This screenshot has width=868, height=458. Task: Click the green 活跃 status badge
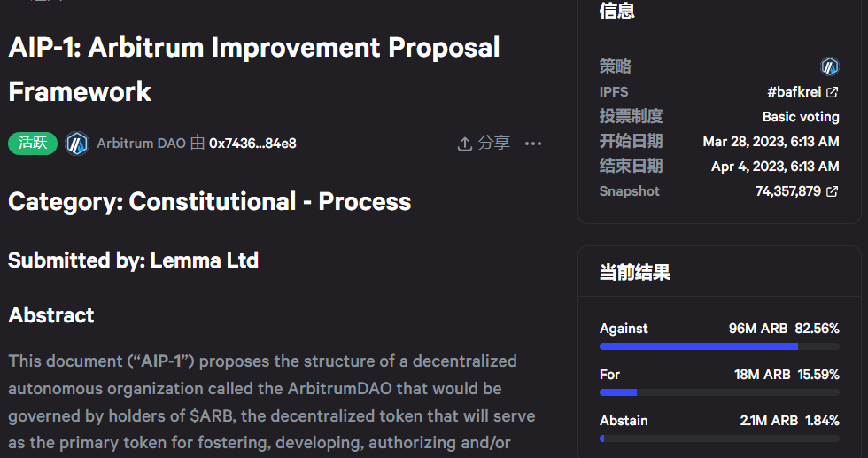(x=33, y=144)
